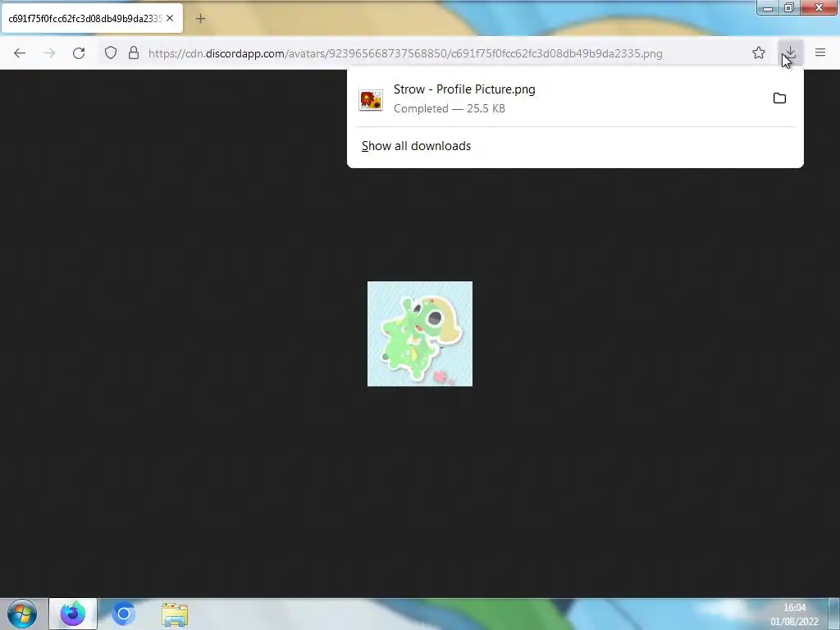View site security padlock info

click(134, 53)
